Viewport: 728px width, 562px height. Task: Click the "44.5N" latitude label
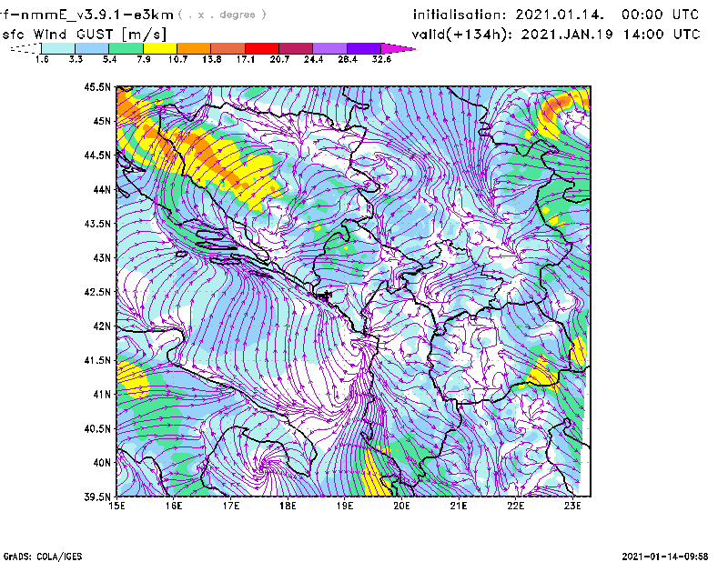(97, 155)
